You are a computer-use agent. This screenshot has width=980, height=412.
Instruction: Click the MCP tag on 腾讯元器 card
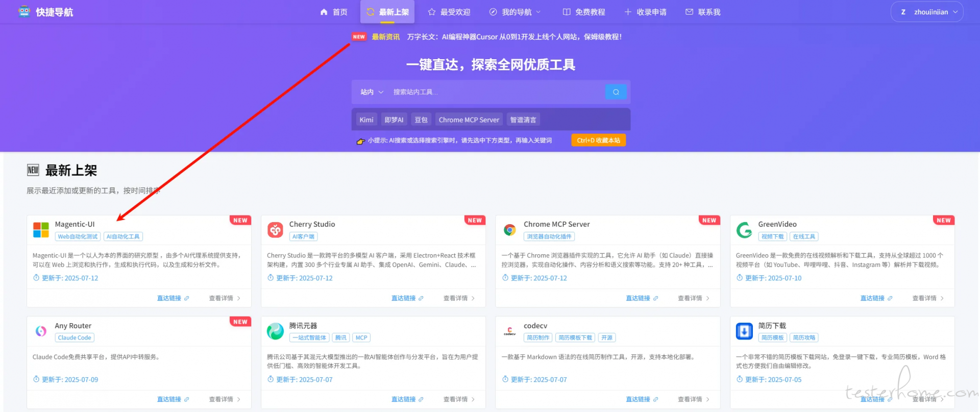click(361, 337)
